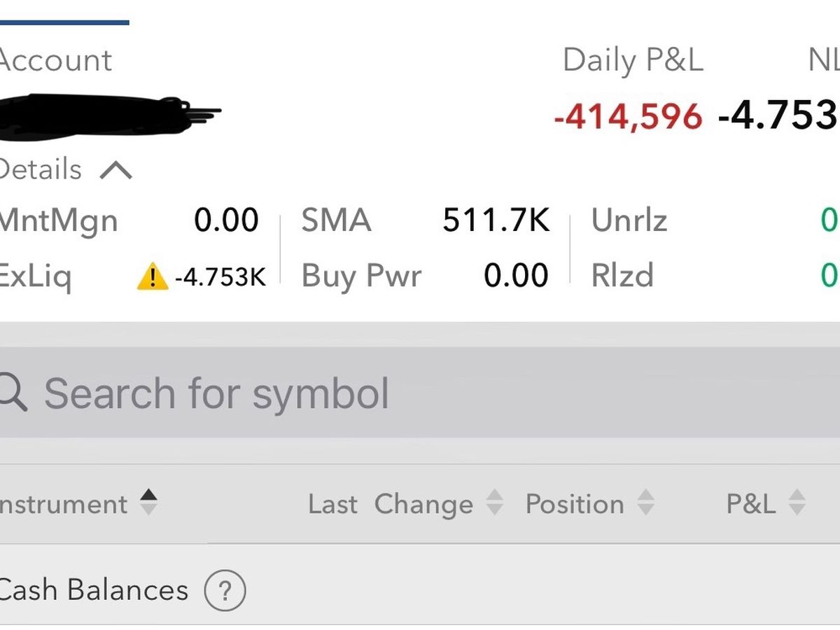
Task: Click the ExLiq yellow warning triangle icon
Action: click(x=153, y=276)
